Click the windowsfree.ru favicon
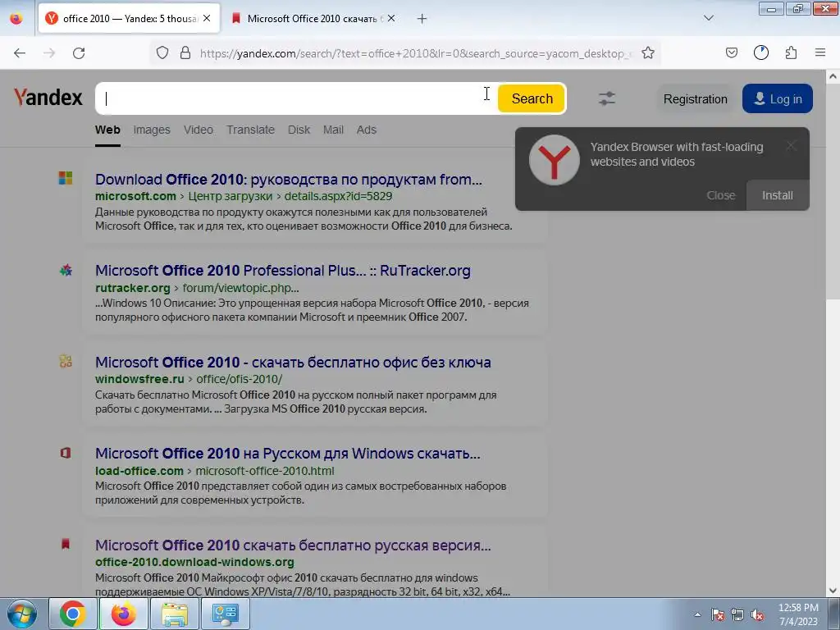 coord(66,361)
